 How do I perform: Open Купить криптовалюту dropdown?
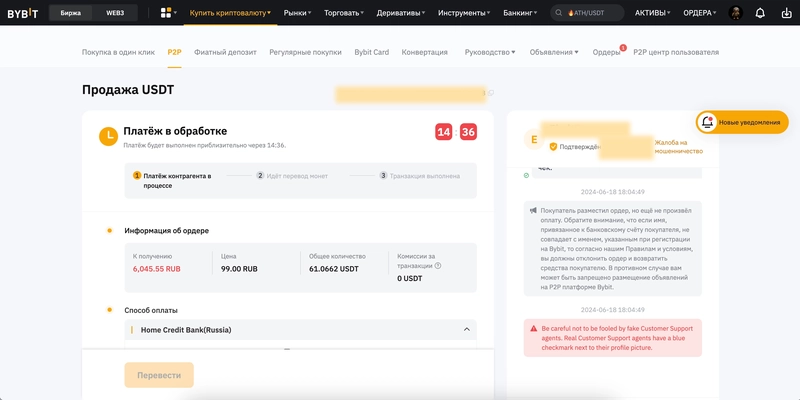tap(230, 13)
